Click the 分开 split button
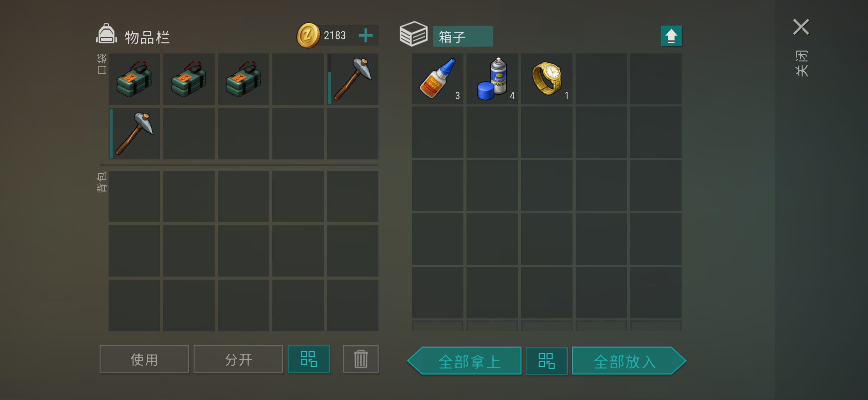868x400 pixels. tap(238, 359)
